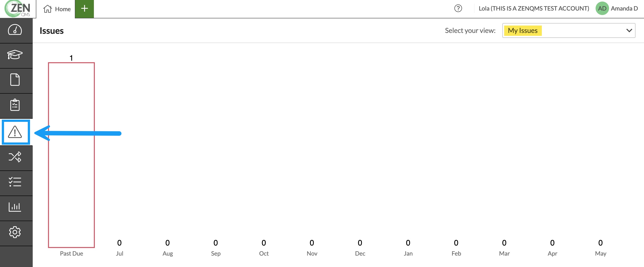Open the Tasks checklist icon in sidebar
Viewport: 644px width, 267px height.
pos(15,182)
